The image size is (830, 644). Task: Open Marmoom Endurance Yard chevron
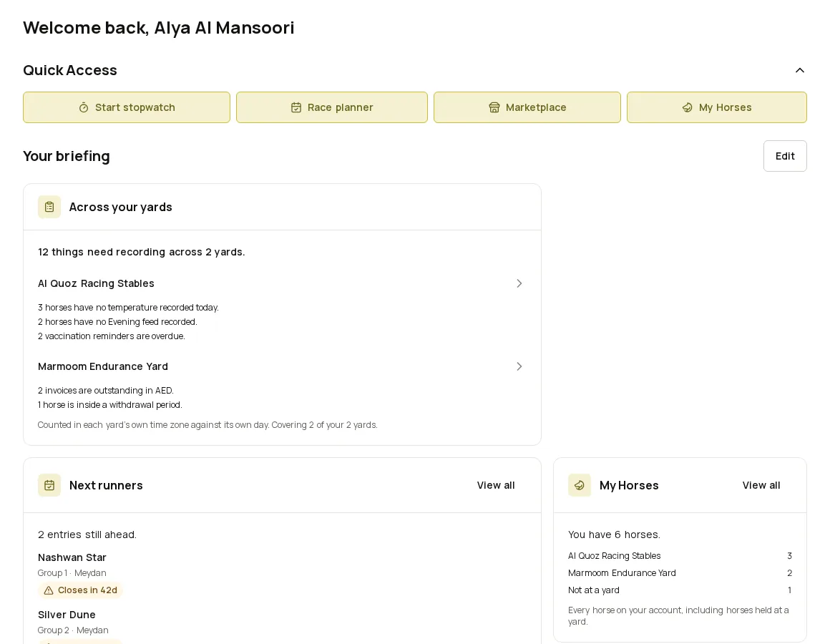point(519,366)
